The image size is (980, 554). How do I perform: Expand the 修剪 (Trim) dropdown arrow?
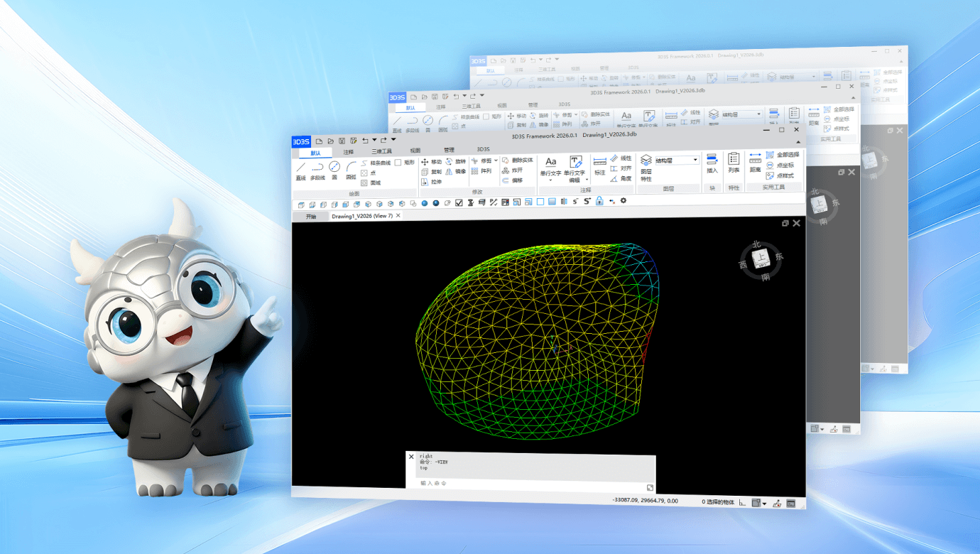coord(496,161)
